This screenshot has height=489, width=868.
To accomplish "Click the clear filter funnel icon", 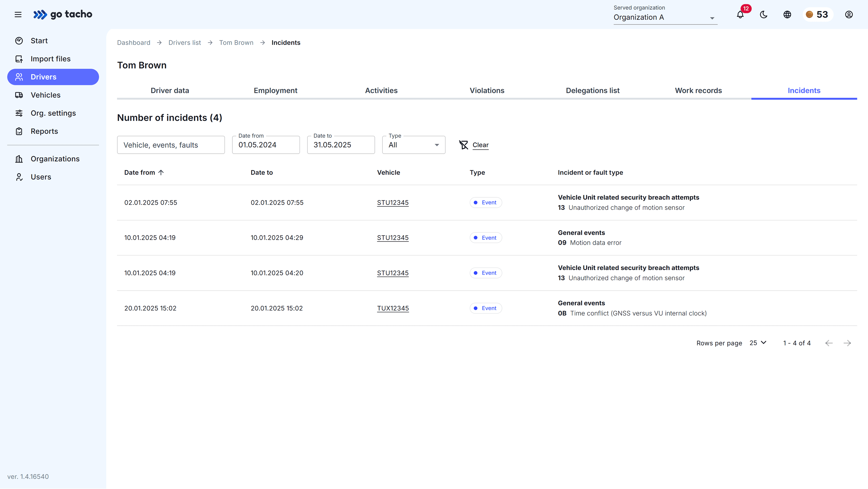I will coord(464,145).
